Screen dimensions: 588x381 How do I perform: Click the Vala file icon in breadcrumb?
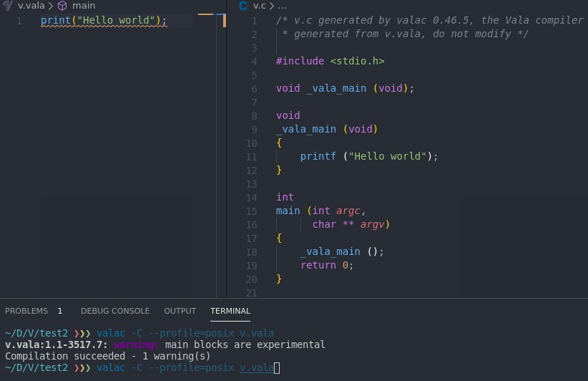click(8, 5)
